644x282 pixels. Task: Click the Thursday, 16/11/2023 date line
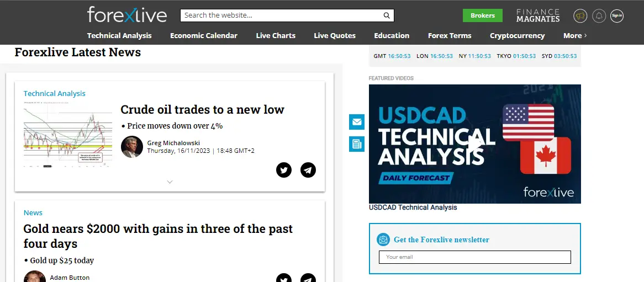click(x=201, y=151)
